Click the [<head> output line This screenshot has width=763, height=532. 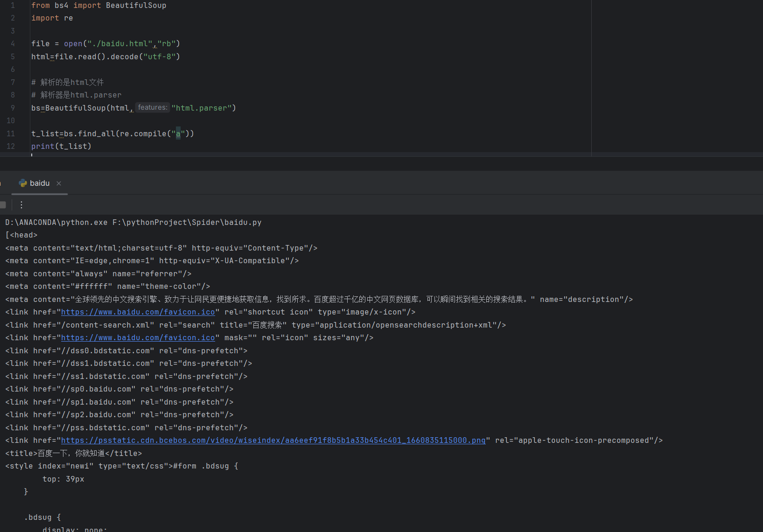click(x=21, y=235)
